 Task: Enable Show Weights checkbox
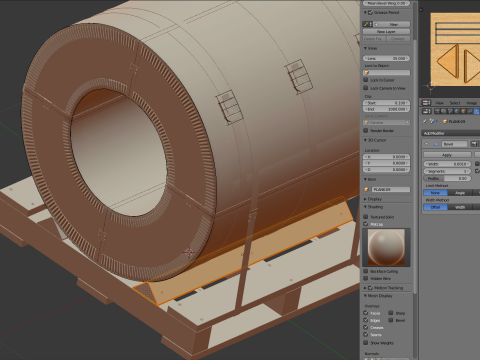(366, 342)
